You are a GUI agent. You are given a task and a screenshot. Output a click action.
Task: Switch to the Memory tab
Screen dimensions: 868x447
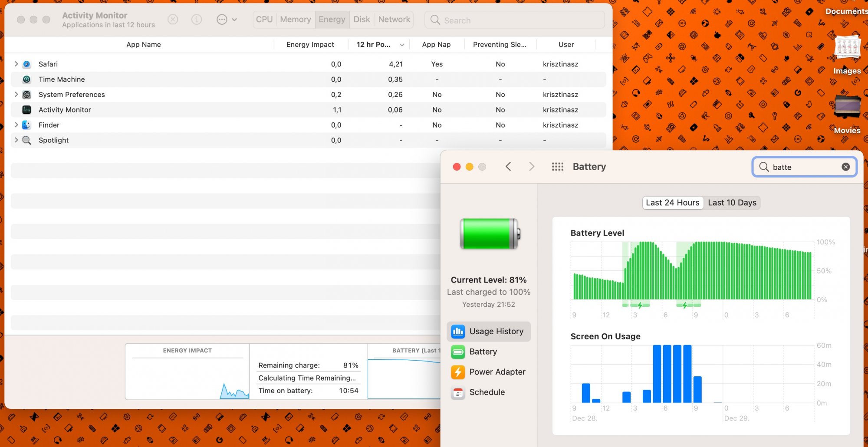click(296, 20)
